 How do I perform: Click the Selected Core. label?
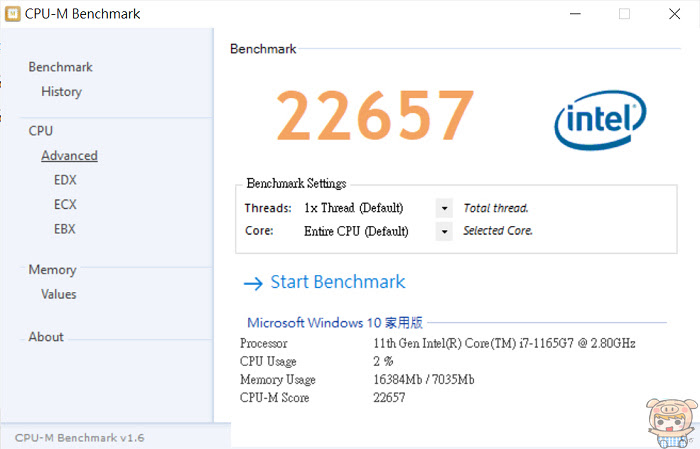pos(498,231)
